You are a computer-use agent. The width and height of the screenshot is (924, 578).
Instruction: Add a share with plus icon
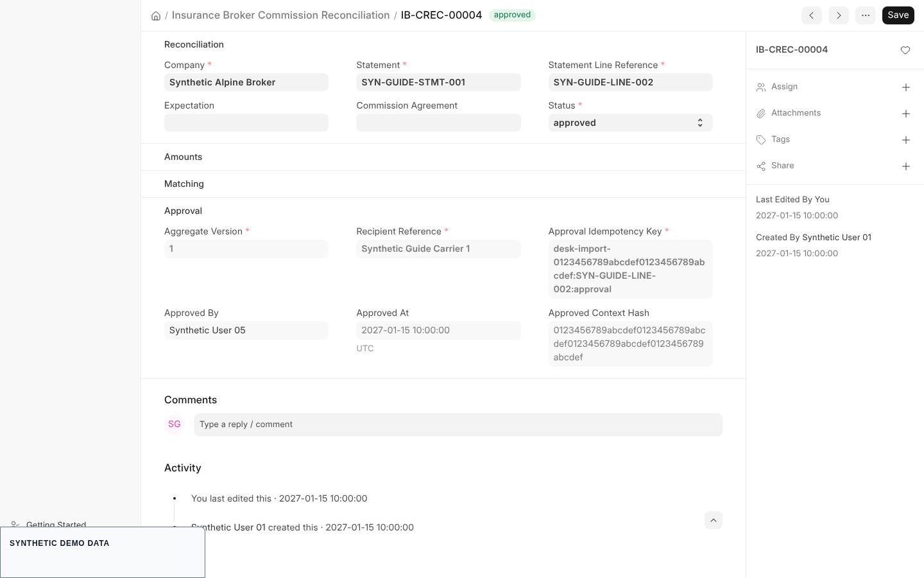tap(906, 166)
